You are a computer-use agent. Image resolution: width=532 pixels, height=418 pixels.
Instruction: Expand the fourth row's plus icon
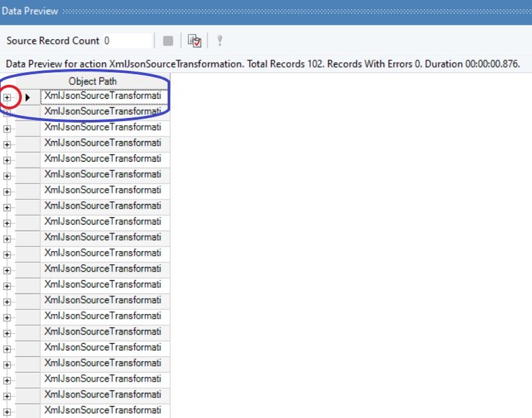pyautogui.click(x=7, y=144)
